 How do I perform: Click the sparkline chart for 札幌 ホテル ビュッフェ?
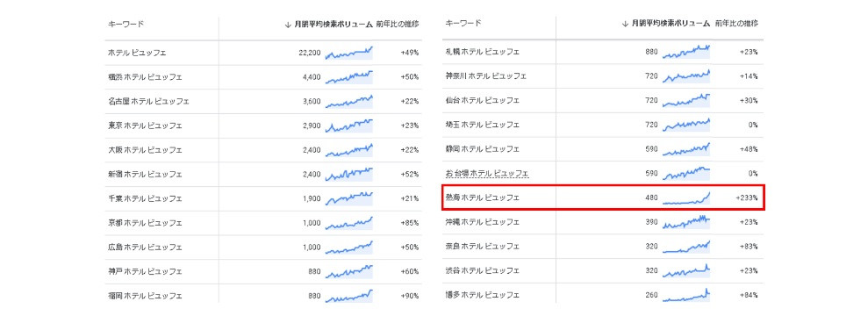click(686, 52)
